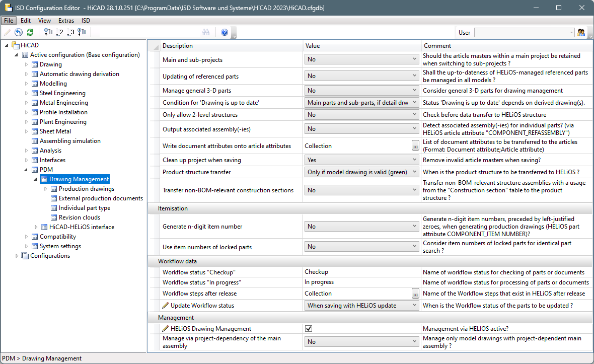Click the ISD app icon in the title bar
This screenshot has height=364, width=594.
tap(8, 8)
